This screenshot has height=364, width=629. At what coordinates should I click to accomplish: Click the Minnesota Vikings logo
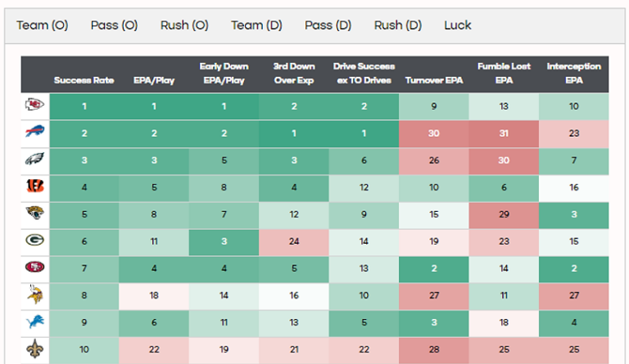(x=35, y=294)
